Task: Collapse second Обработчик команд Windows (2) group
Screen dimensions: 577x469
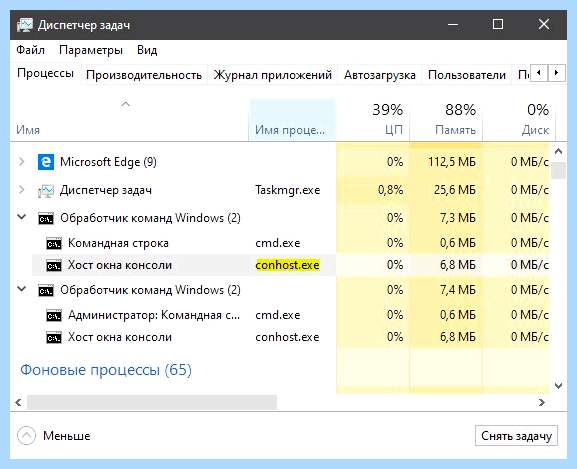Action: [22, 289]
